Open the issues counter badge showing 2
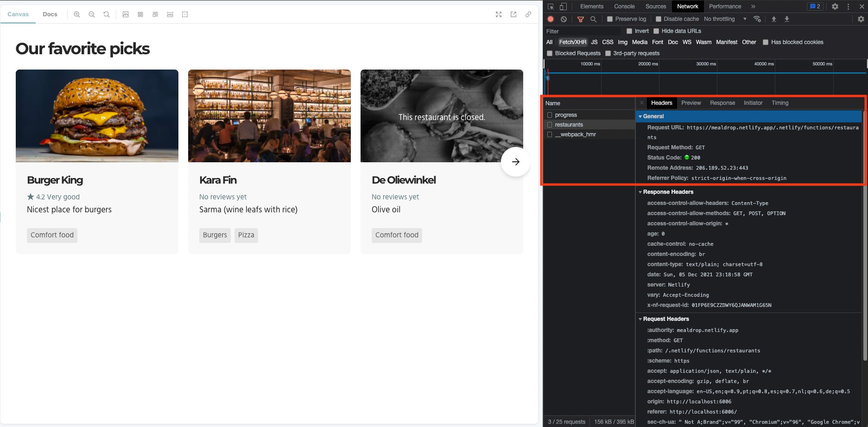The height and width of the screenshot is (427, 868). click(x=815, y=6)
